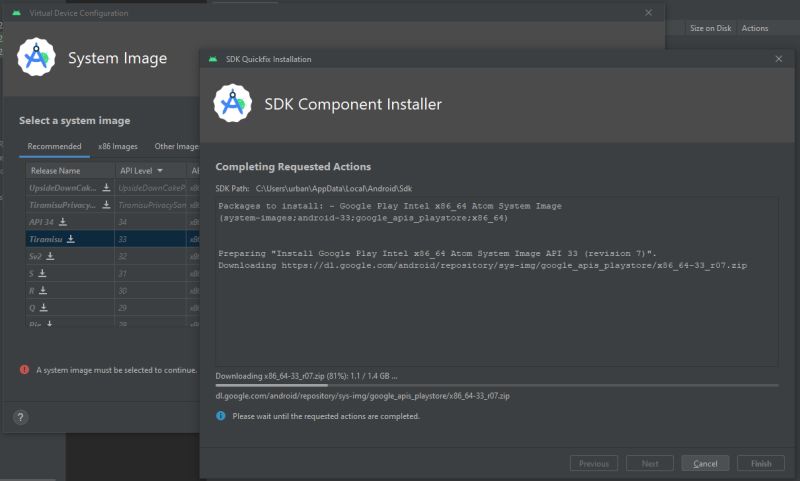Close the Virtual Device Configuration window

point(648,13)
